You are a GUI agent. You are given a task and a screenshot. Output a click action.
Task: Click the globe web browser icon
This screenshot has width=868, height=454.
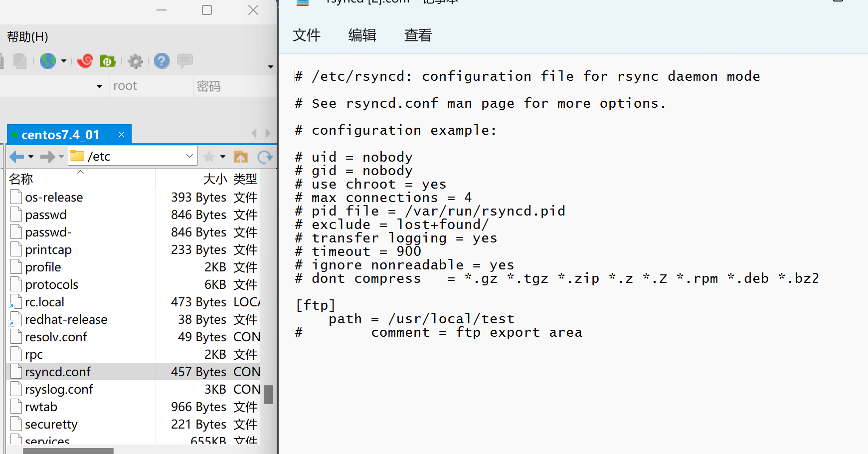(48, 61)
